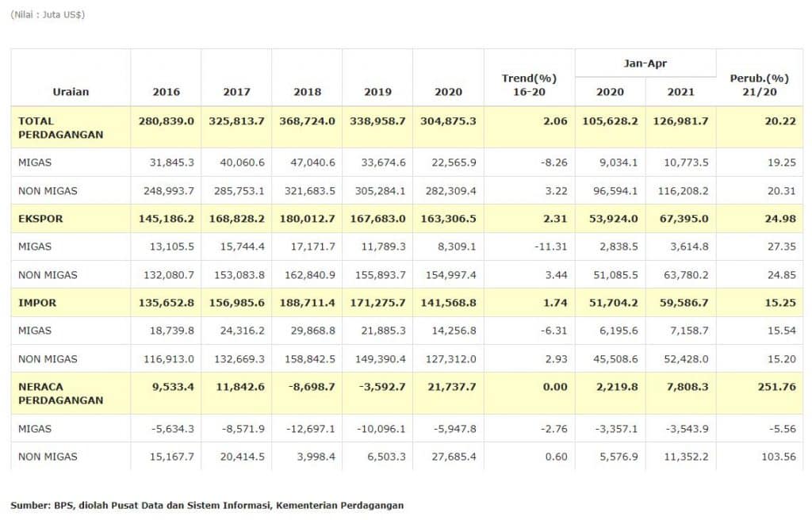Click the Sumber: BPS source note
Screen dimensions: 812x520
pos(207,505)
